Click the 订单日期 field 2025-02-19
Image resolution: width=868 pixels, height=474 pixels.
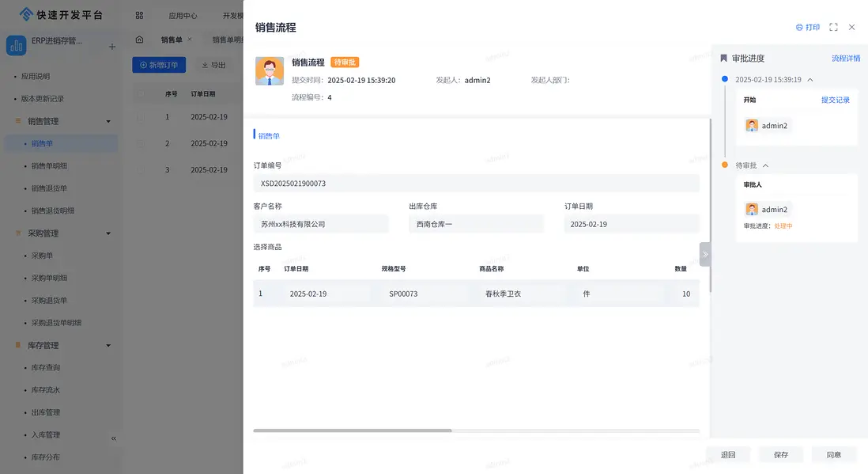tap(632, 224)
